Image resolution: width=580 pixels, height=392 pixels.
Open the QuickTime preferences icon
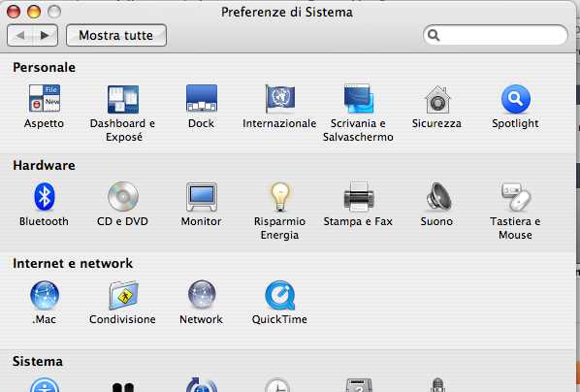[x=280, y=295]
